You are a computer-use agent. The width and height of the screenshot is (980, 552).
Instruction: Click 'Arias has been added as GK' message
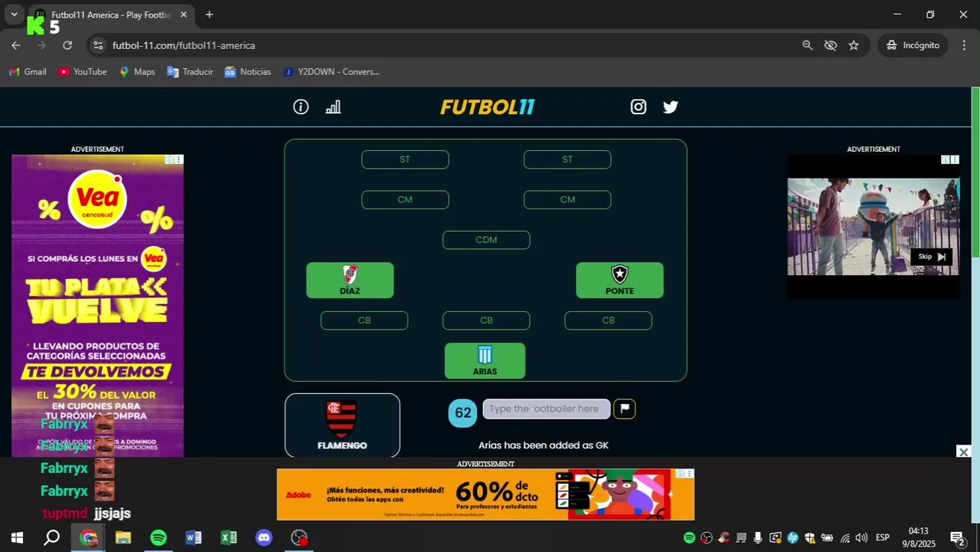[544, 445]
